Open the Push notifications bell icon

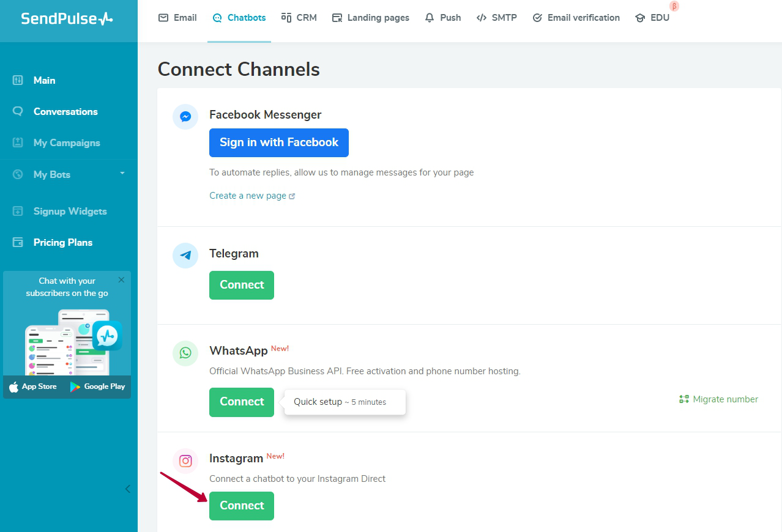(428, 17)
